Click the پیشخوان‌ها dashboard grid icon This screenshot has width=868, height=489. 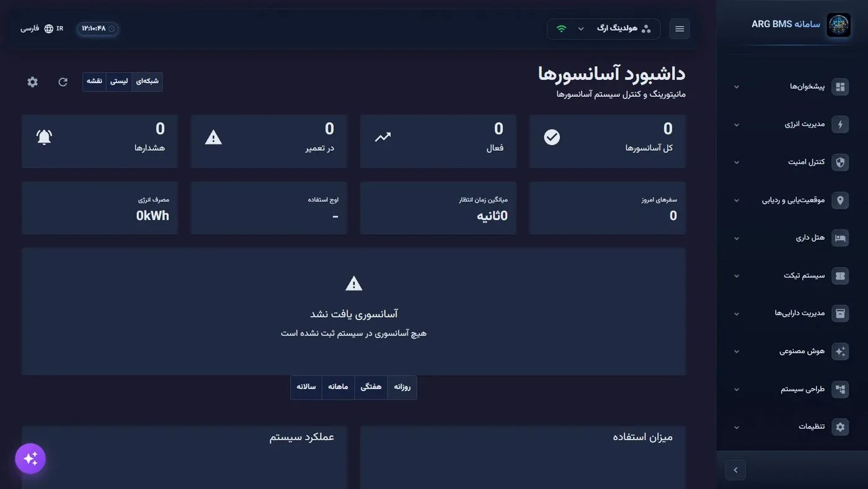point(840,87)
